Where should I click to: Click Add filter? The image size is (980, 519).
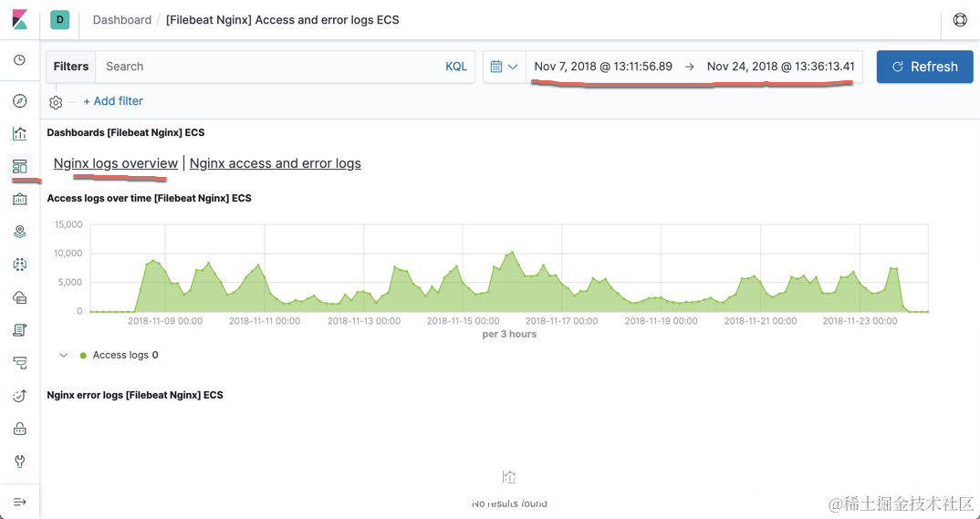click(x=113, y=101)
